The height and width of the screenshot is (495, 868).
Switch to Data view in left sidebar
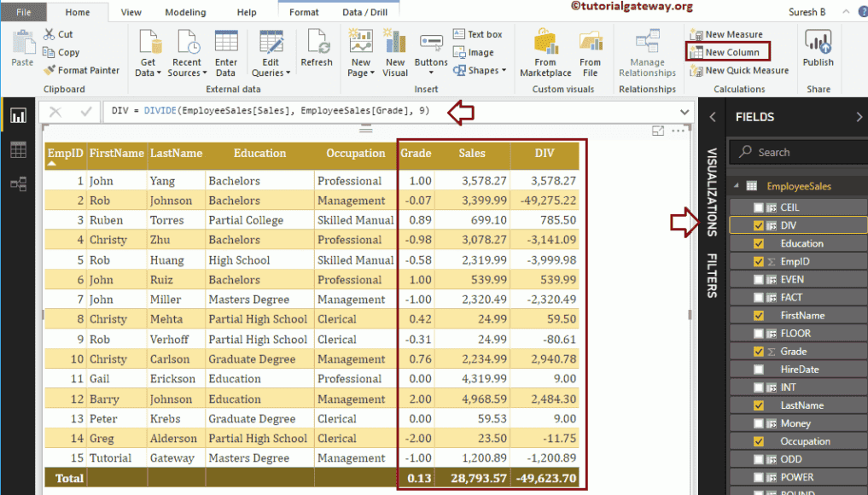point(17,151)
